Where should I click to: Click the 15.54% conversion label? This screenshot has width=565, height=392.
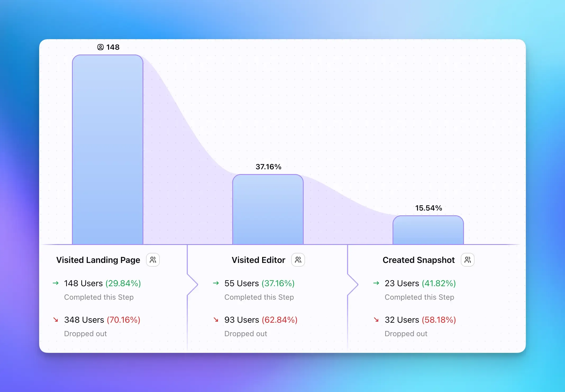(x=429, y=208)
